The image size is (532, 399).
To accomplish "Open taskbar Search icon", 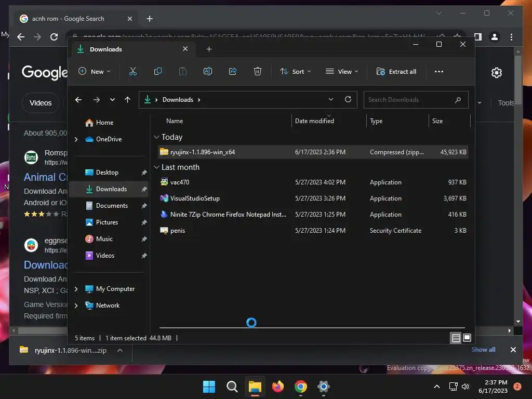I will [232, 387].
